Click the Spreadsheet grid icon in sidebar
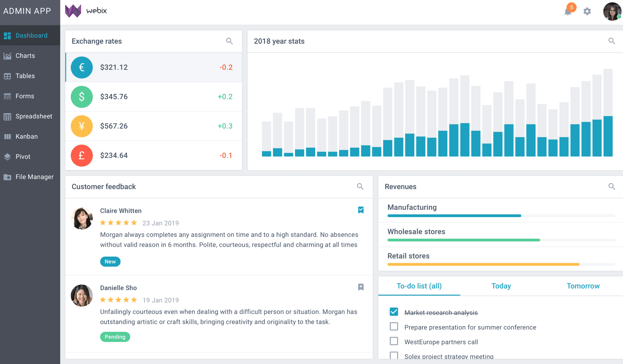 (7, 116)
